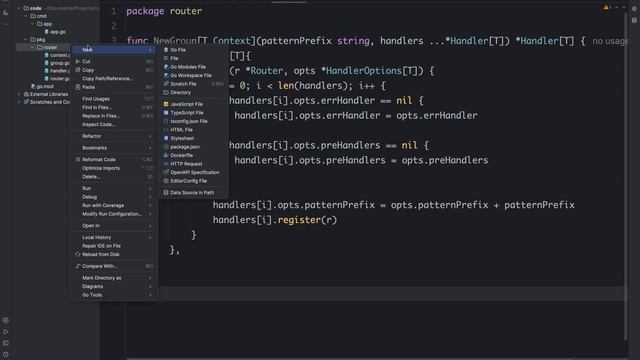Expand the Go Tools submenu
Viewport: 640px width, 360px height.
(x=114, y=296)
